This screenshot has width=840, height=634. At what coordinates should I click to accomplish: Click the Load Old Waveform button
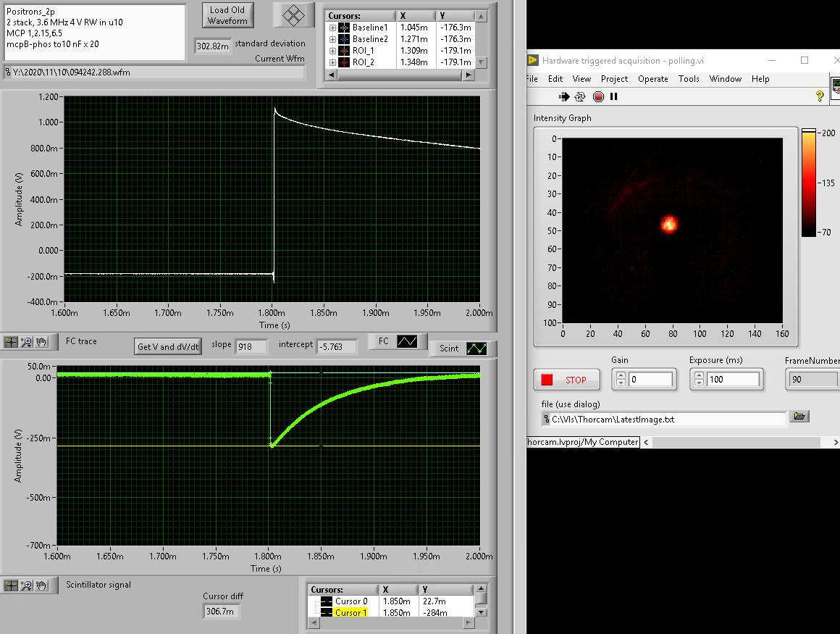(x=227, y=15)
